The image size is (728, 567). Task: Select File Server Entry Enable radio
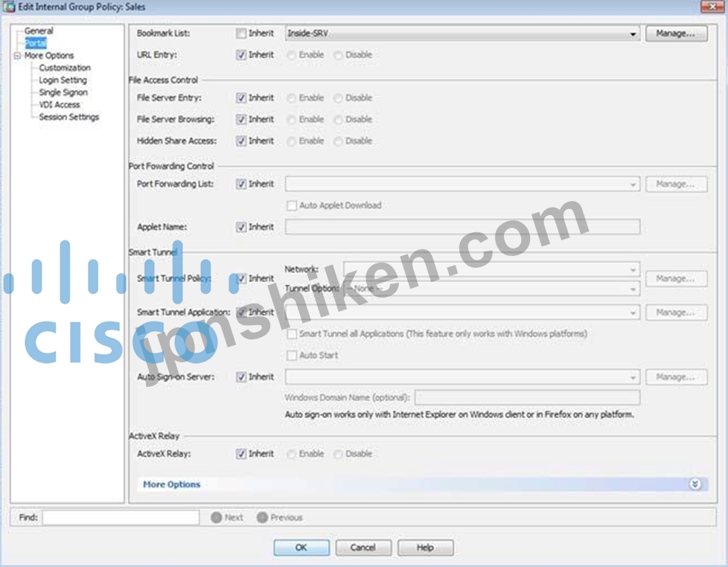pos(291,98)
